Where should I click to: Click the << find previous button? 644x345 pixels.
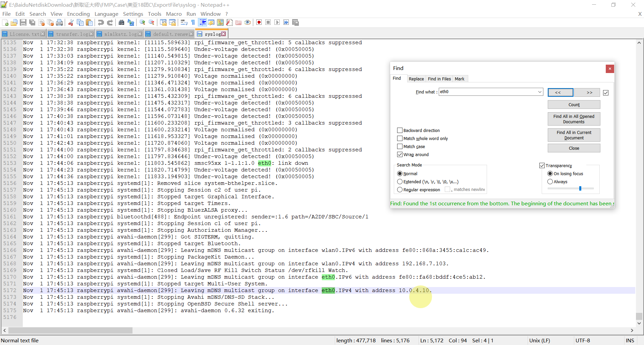pyautogui.click(x=560, y=92)
